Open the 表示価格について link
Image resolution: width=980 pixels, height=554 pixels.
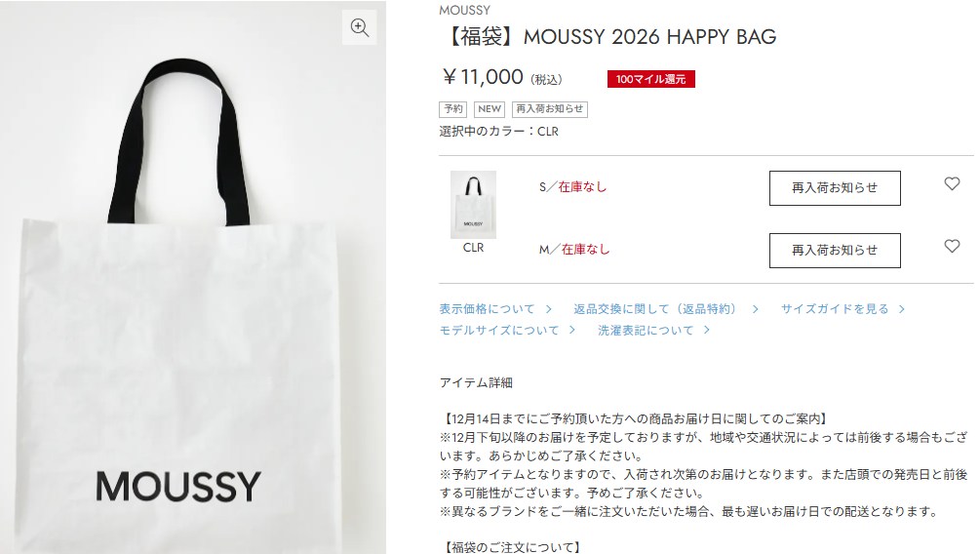487,309
